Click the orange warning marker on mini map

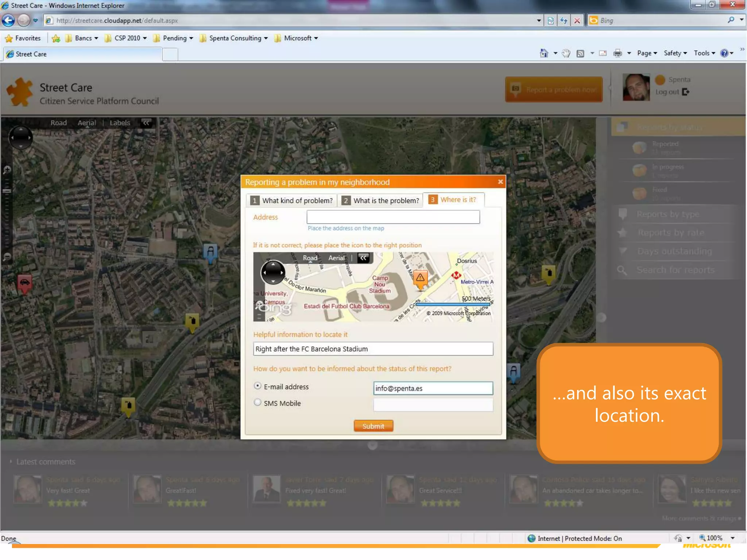point(420,279)
